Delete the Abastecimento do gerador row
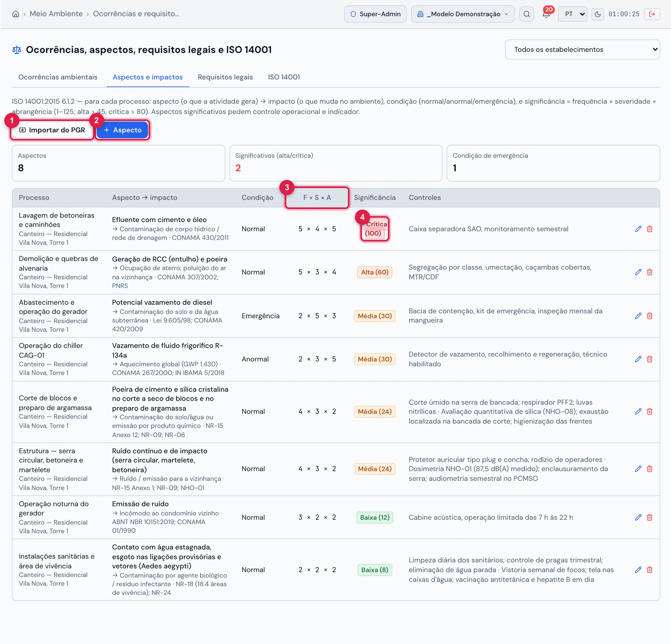The image size is (671, 644). (649, 316)
